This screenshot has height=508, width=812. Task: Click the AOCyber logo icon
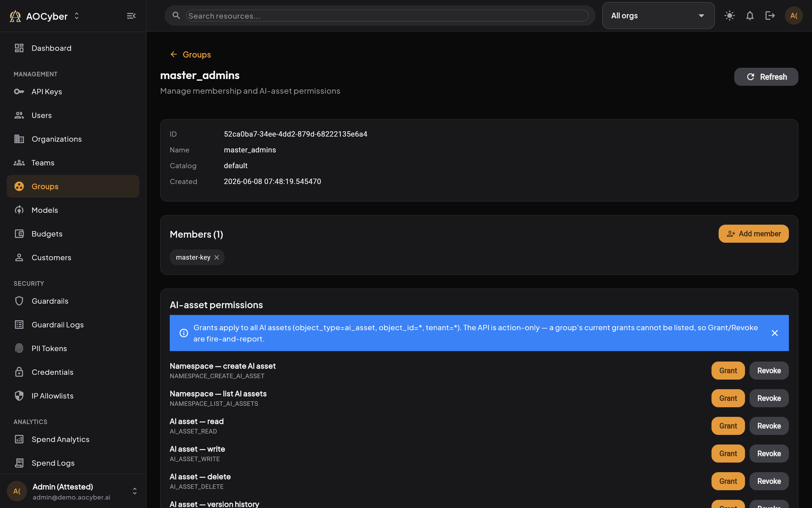pos(15,16)
